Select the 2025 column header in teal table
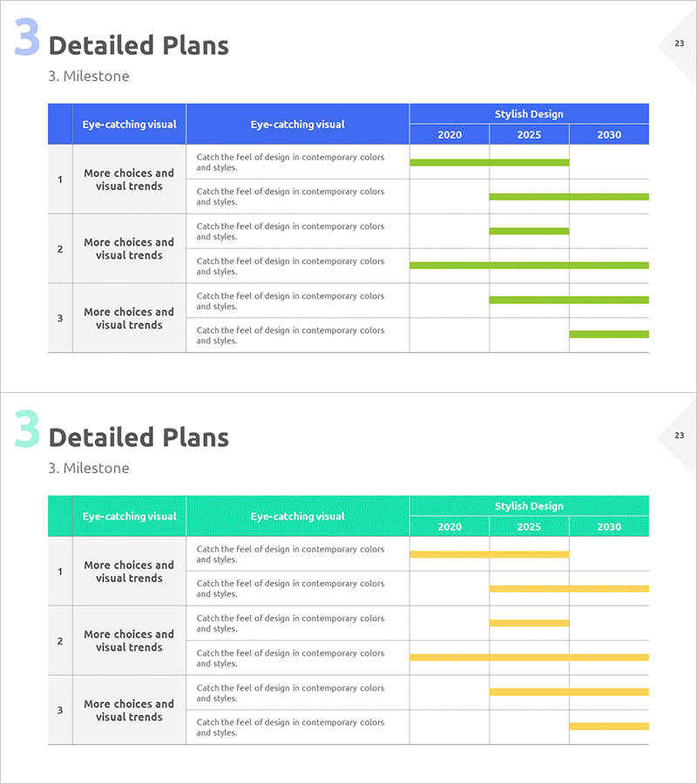 tap(529, 527)
